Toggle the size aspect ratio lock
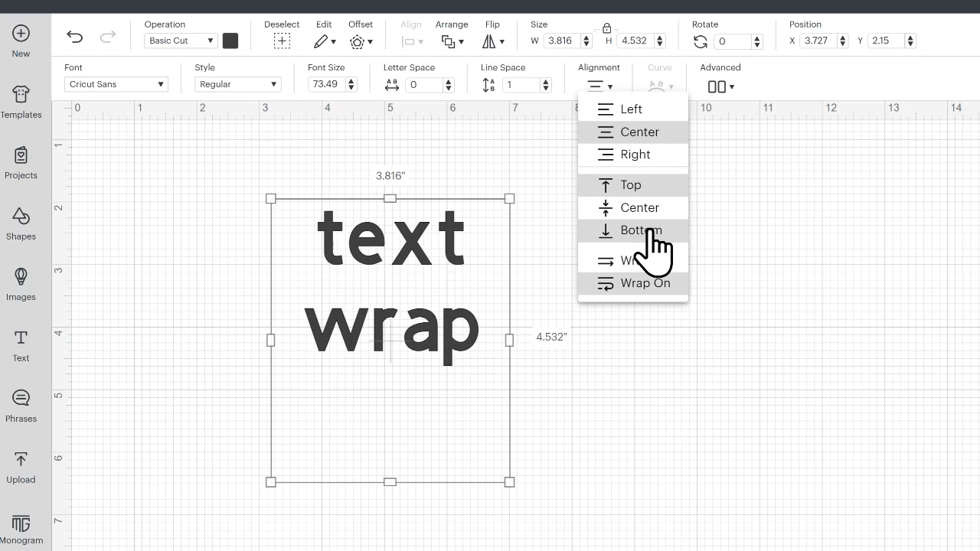 606,28
